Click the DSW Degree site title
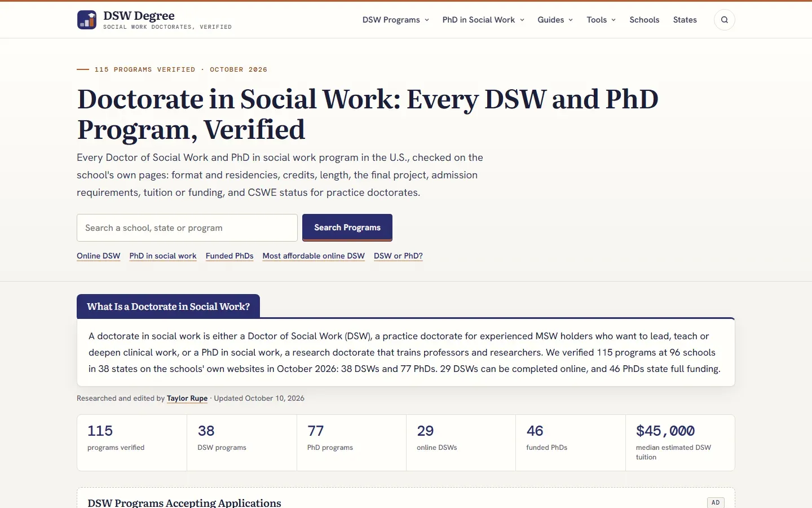Viewport: 812px width, 508px height. [x=139, y=16]
